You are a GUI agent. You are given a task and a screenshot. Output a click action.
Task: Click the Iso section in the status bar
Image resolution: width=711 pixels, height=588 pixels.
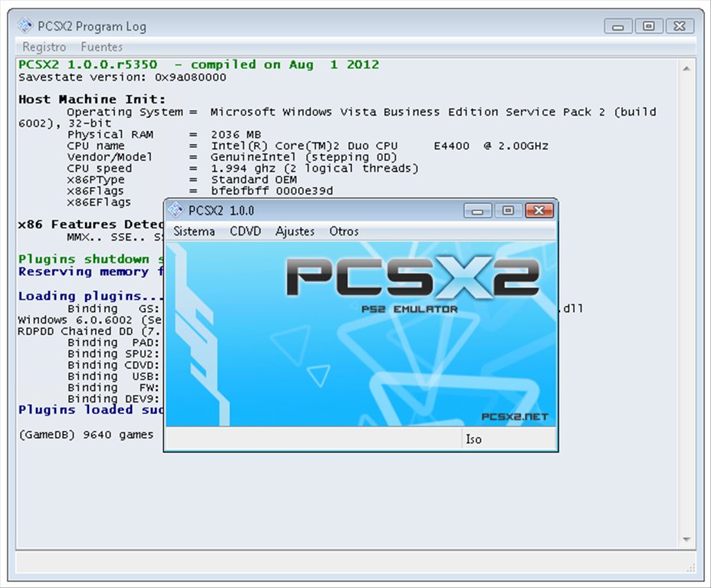tap(474, 439)
